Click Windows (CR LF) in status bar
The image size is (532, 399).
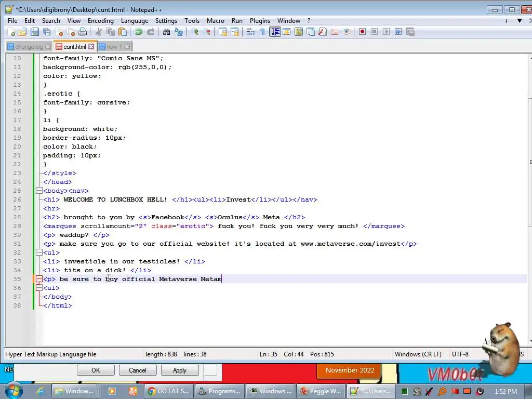pos(418,354)
